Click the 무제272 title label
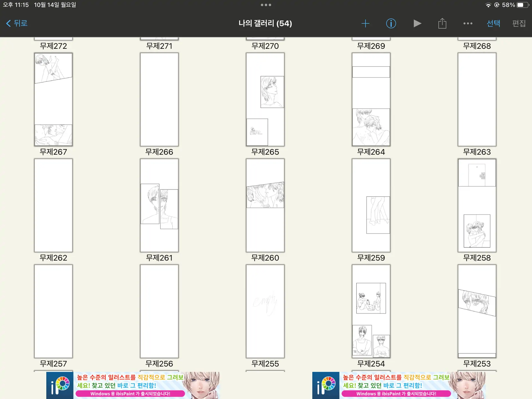Viewport: 532px width, 399px height. (x=53, y=46)
